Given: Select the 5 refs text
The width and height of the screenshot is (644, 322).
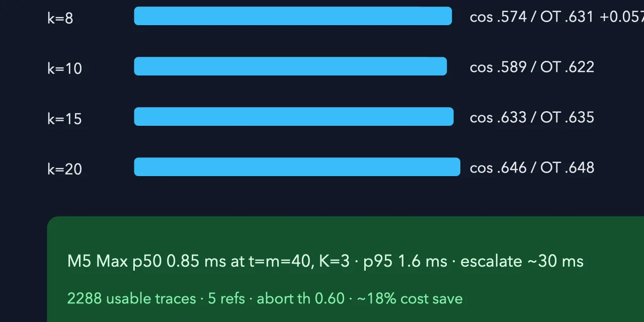Looking at the screenshot, I should (x=226, y=299).
